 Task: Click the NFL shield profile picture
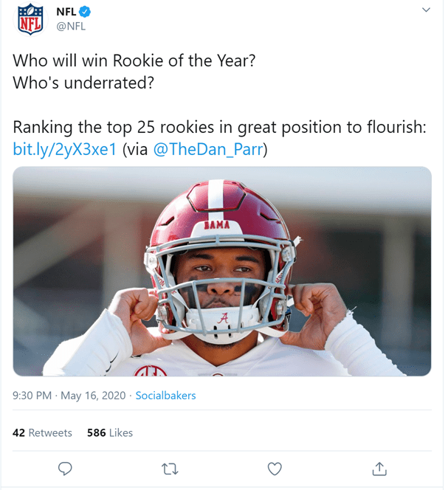30,19
